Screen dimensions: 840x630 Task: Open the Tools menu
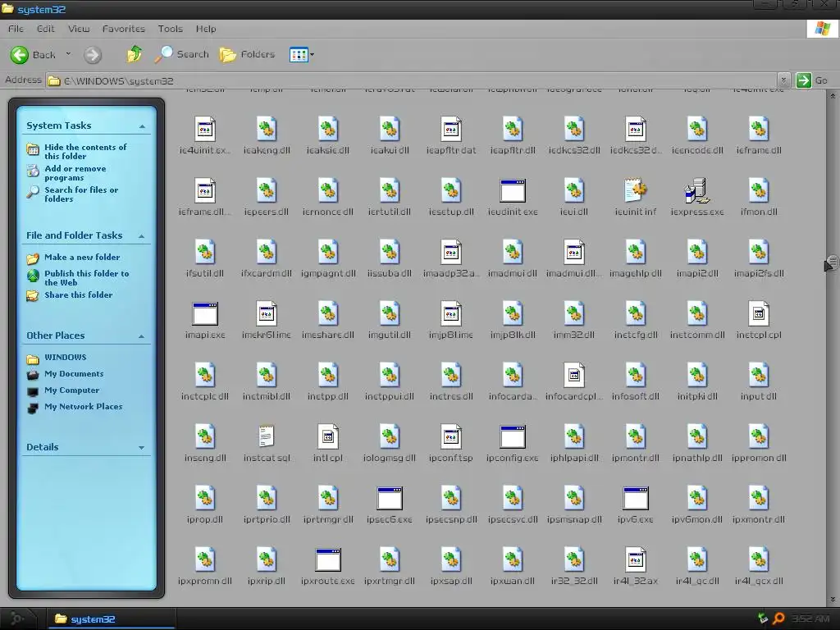click(x=171, y=29)
